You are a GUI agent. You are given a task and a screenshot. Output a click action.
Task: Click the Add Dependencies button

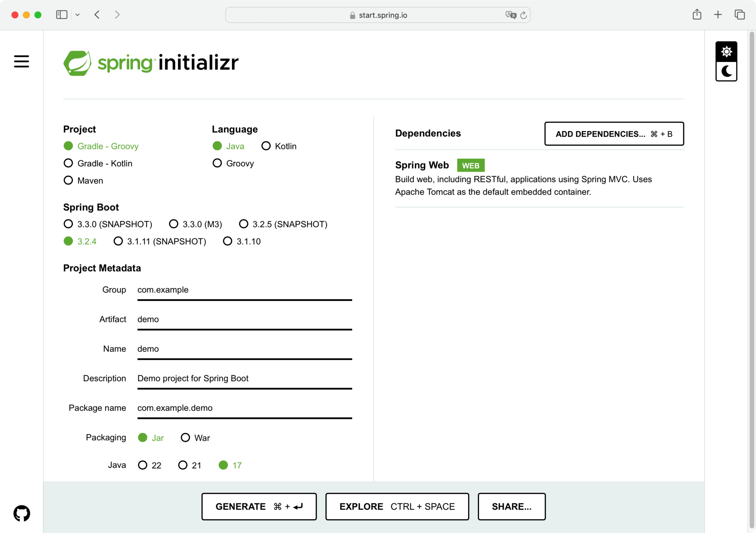coord(614,134)
